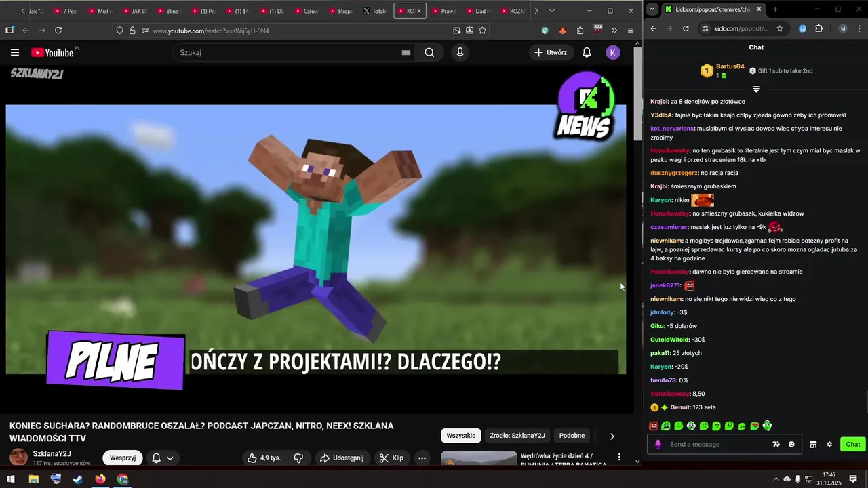The height and width of the screenshot is (488, 868).
Task: Click the Utwórz create button
Action: click(x=551, y=52)
